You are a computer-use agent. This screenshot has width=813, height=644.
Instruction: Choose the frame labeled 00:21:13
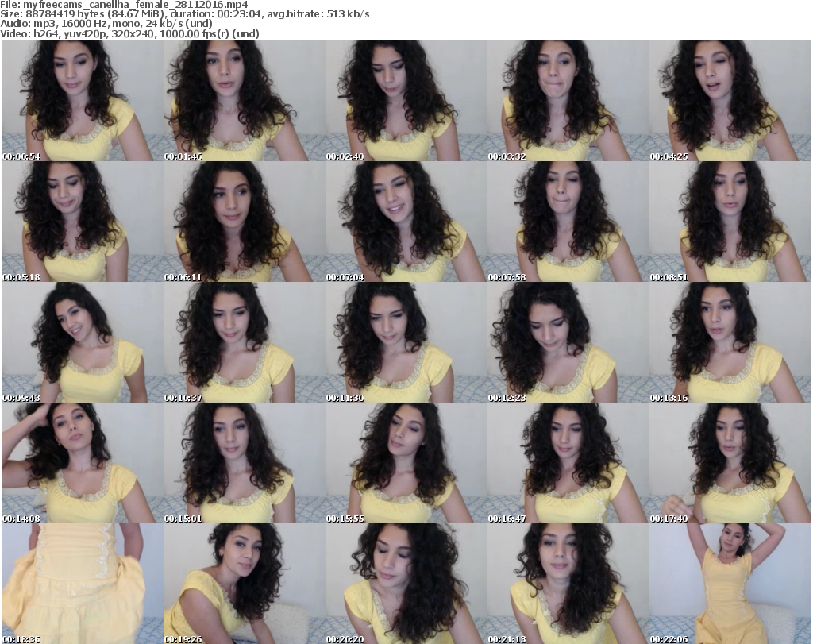click(568, 584)
